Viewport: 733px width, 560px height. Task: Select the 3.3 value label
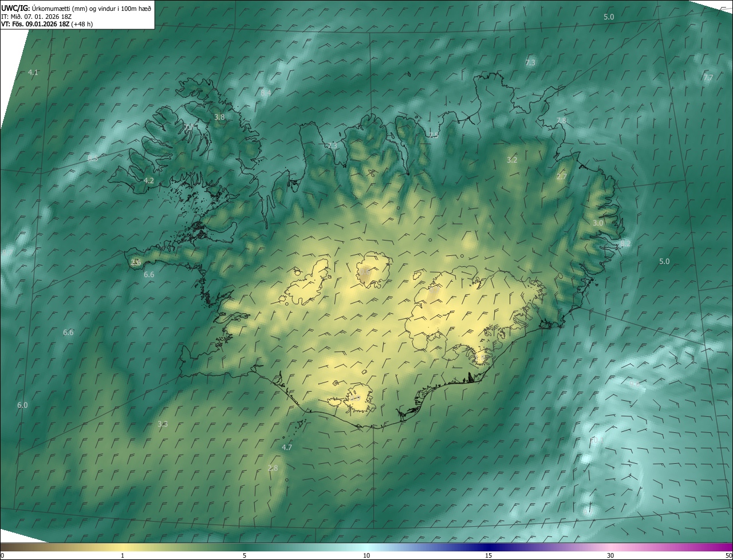click(163, 424)
